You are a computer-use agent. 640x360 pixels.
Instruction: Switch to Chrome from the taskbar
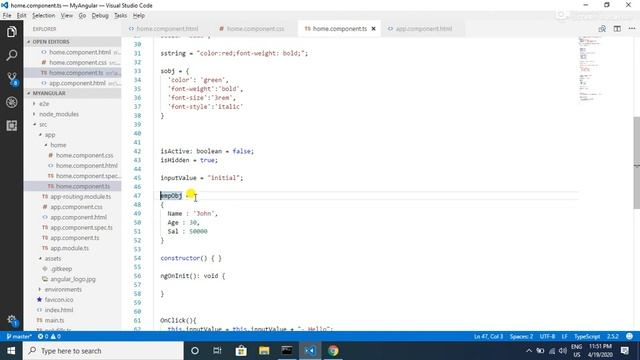point(333,351)
